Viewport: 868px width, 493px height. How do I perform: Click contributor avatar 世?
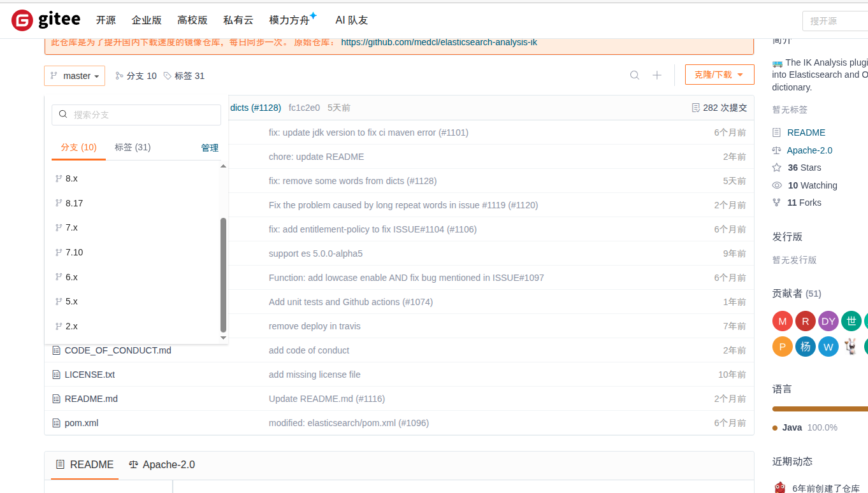851,321
